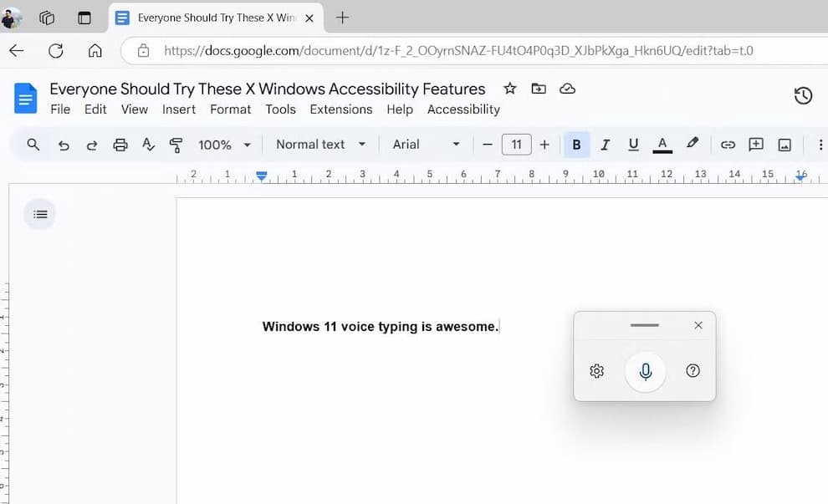
Task: Star the document
Action: click(x=509, y=88)
